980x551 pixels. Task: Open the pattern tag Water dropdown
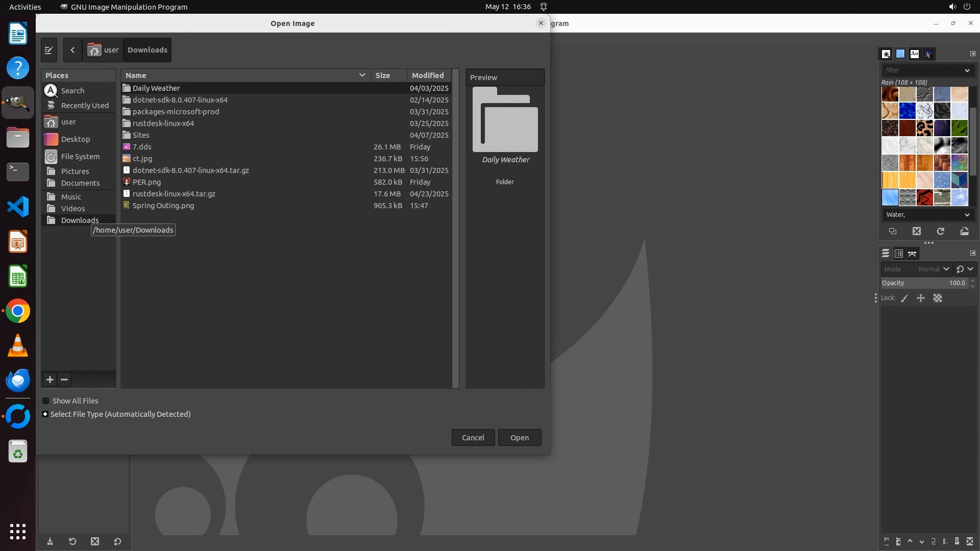927,215
